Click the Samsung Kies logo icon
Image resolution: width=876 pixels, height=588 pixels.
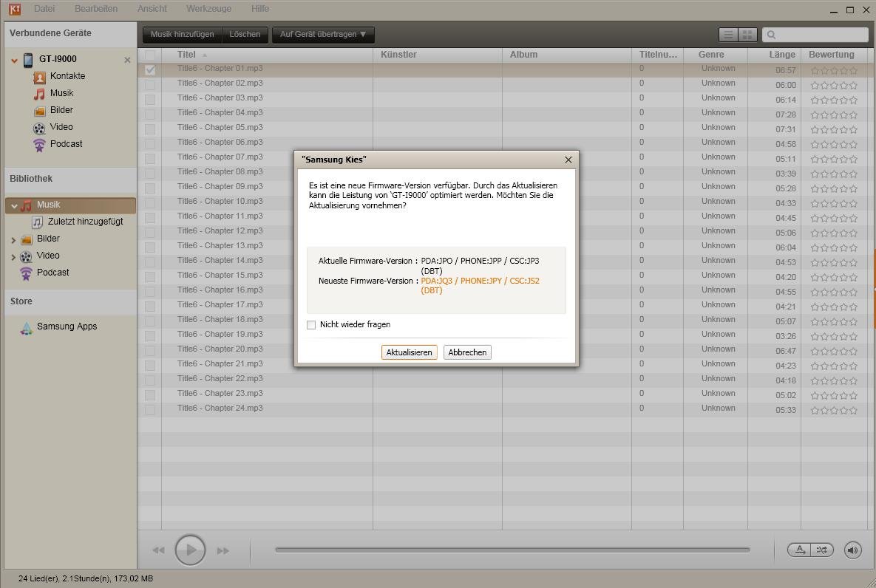(x=15, y=9)
